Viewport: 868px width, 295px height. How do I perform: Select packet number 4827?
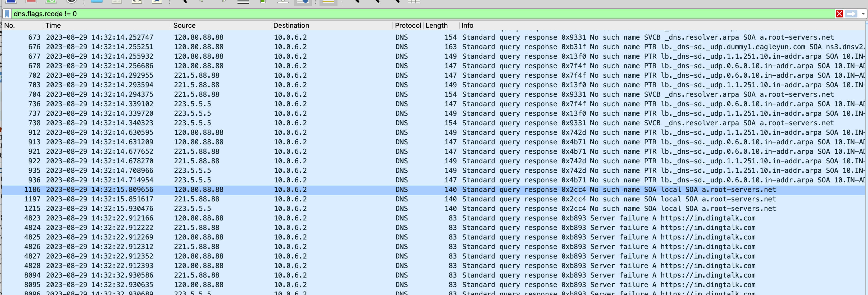click(x=434, y=256)
